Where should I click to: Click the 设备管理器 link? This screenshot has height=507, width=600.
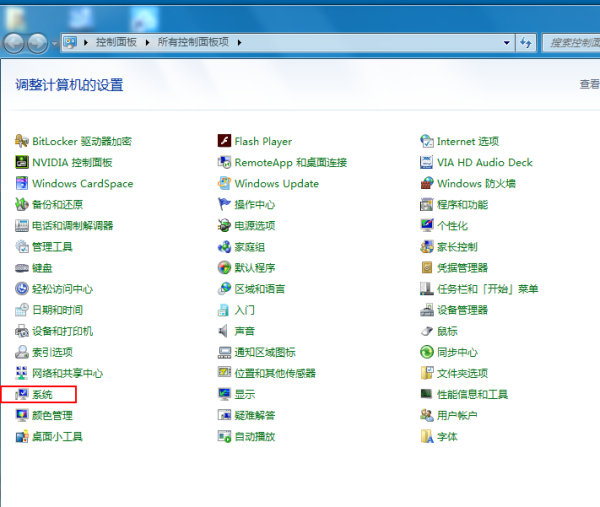[462, 310]
